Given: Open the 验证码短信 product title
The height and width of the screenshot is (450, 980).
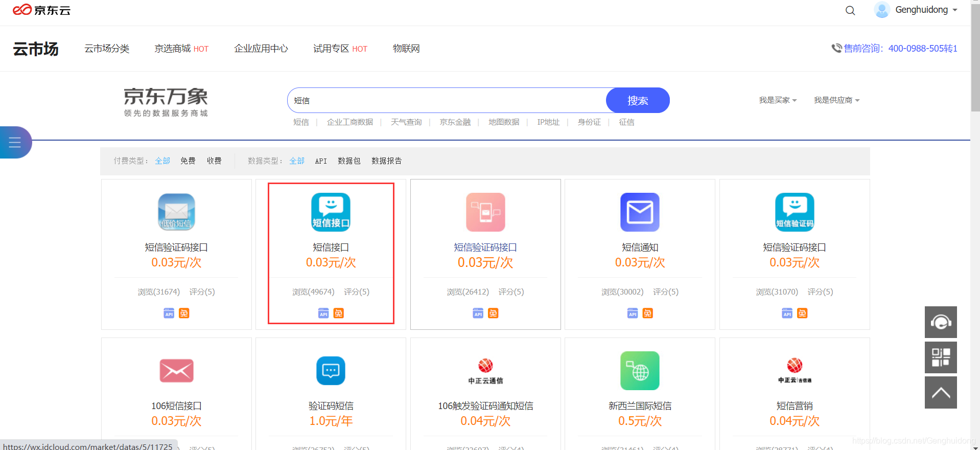Looking at the screenshot, I should pos(331,406).
